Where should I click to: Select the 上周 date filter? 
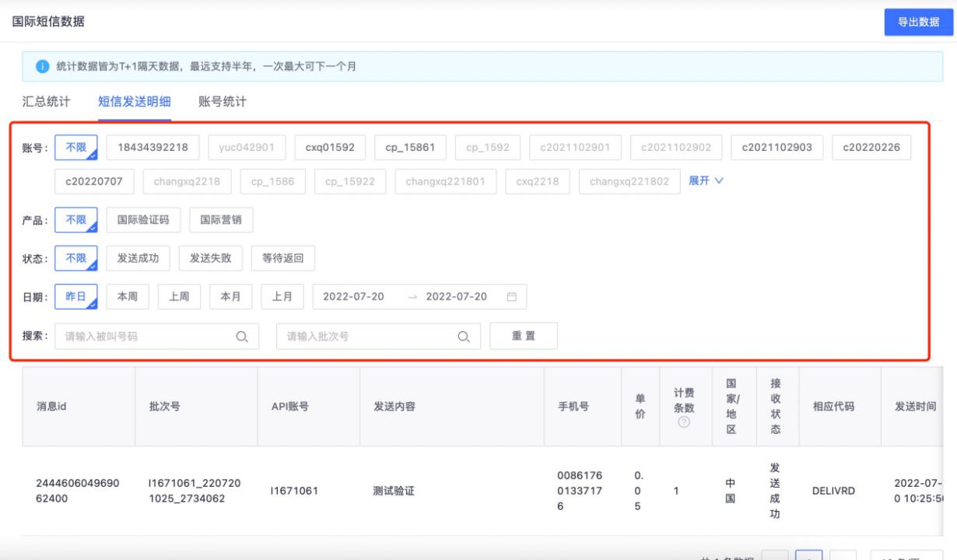179,296
